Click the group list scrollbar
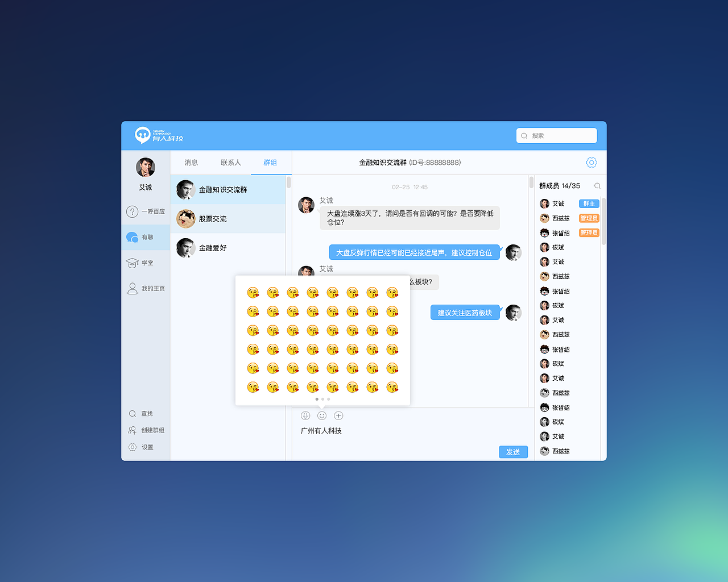 [288, 182]
